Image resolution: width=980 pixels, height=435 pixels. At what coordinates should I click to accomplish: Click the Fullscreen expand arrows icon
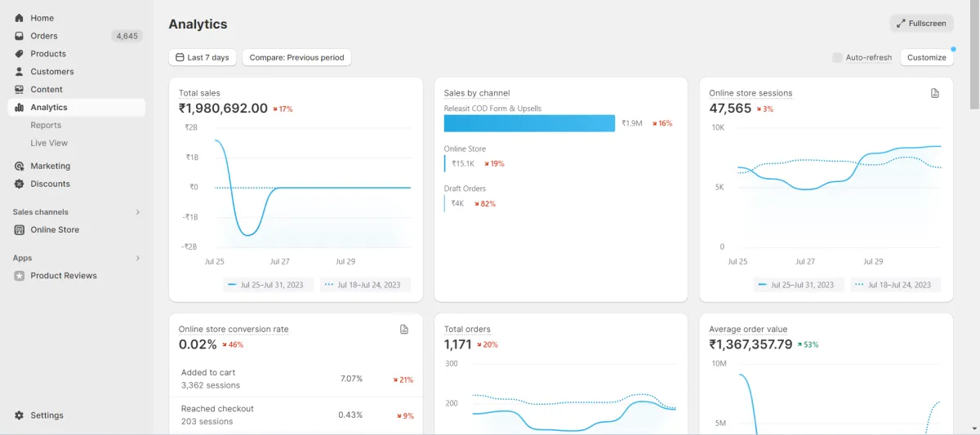(x=900, y=24)
